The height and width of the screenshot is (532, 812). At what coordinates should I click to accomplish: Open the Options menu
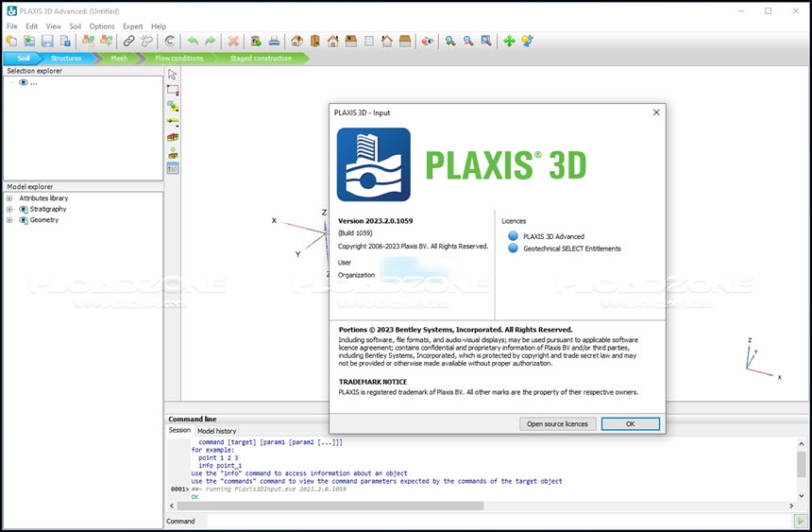(x=102, y=26)
